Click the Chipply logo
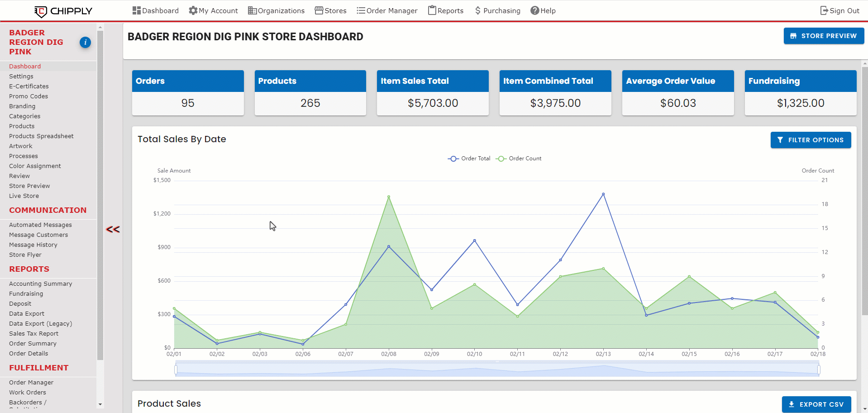 pos(63,11)
